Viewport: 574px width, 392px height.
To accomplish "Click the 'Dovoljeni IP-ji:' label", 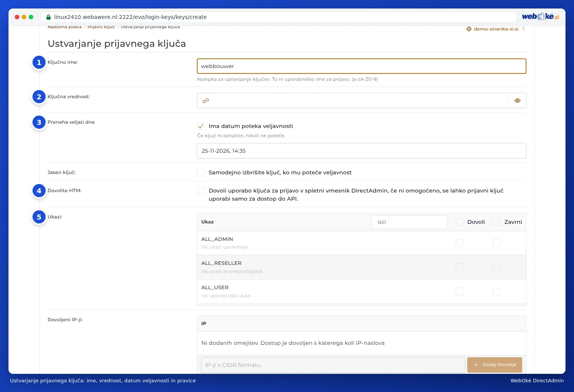I will tap(65, 320).
